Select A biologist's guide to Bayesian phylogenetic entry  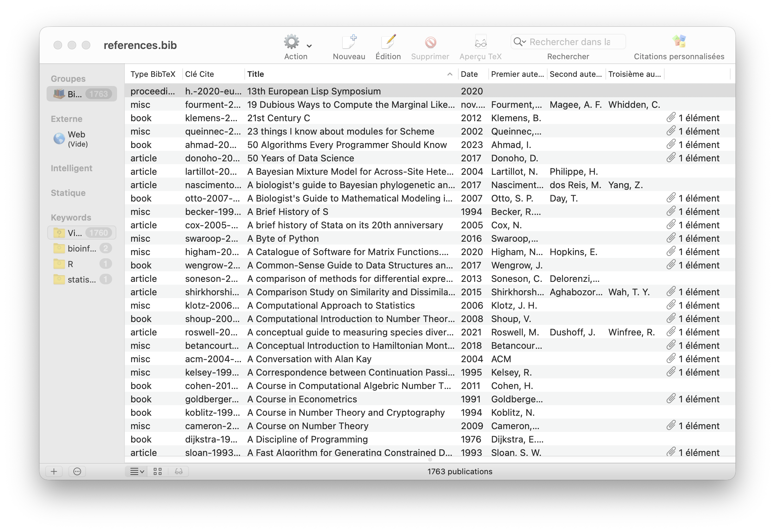pyautogui.click(x=430, y=185)
